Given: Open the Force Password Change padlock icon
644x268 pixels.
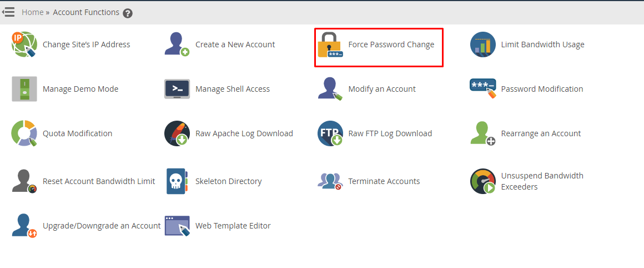Looking at the screenshot, I should (x=330, y=44).
